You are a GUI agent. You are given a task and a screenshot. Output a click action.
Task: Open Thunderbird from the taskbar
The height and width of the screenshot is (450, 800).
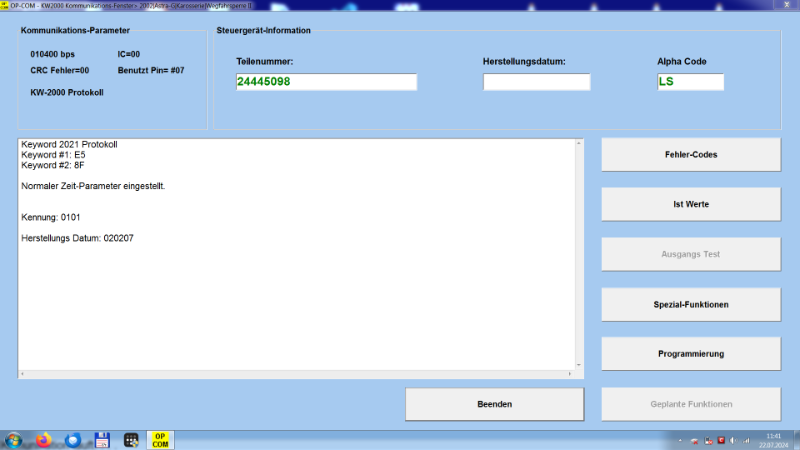point(73,440)
